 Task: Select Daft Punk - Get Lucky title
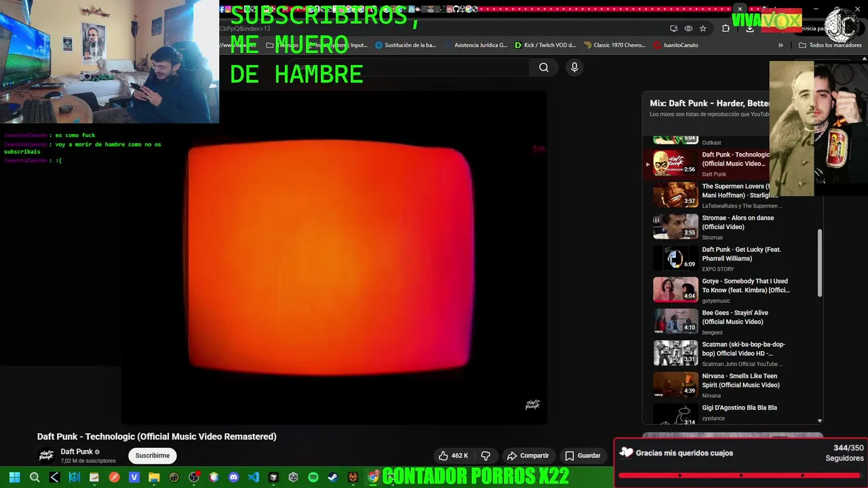[741, 254]
